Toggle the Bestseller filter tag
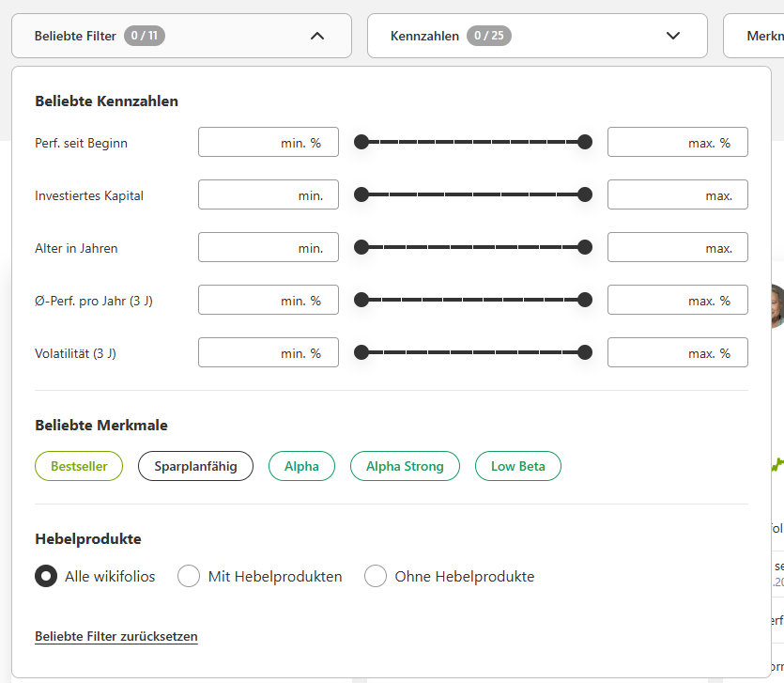The width and height of the screenshot is (784, 683). click(79, 466)
